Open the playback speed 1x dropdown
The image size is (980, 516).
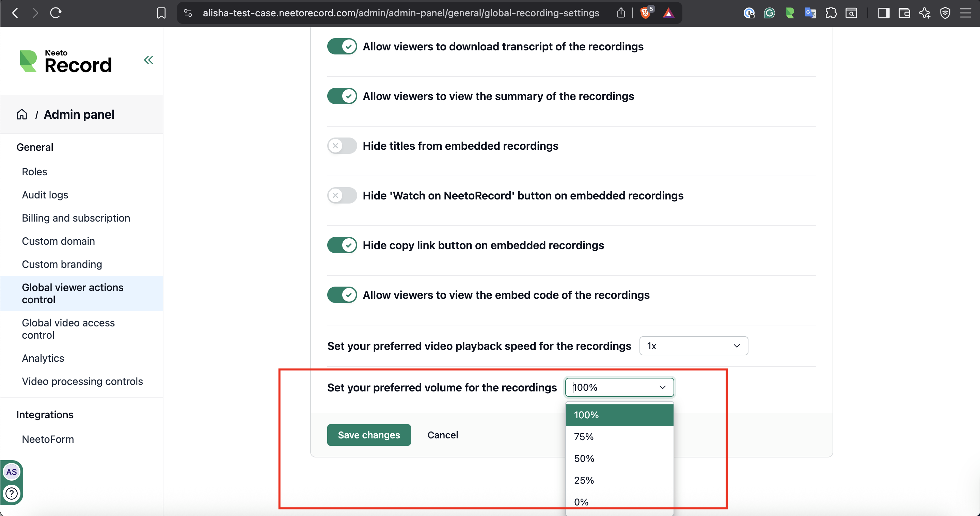click(693, 346)
